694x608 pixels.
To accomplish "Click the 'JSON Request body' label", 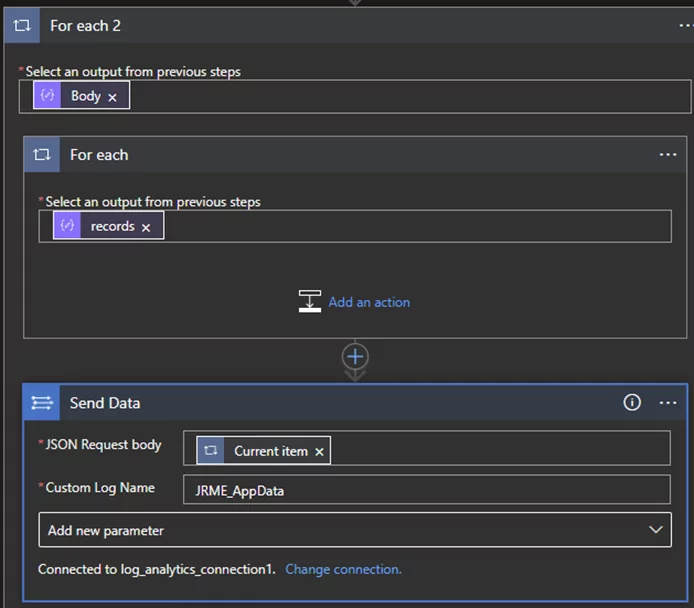I will click(x=103, y=444).
